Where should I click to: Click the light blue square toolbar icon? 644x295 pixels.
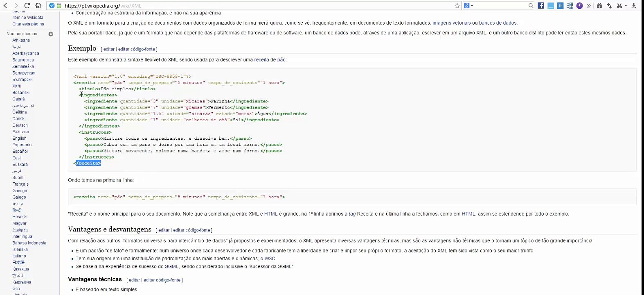(551, 6)
